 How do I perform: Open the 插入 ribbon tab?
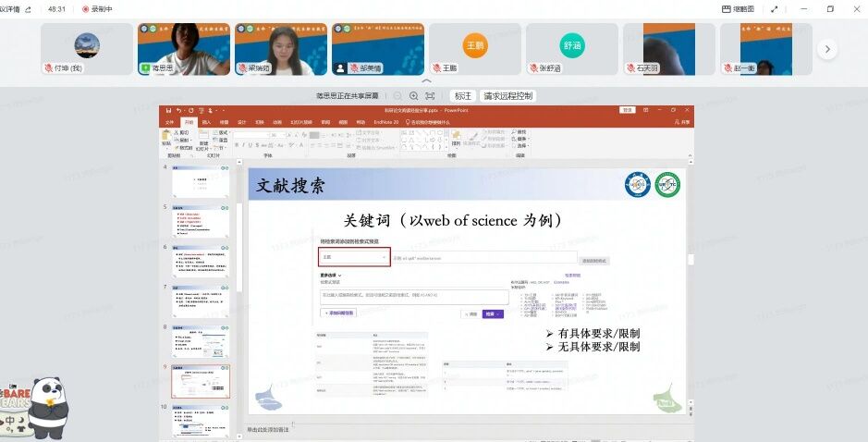(x=206, y=121)
